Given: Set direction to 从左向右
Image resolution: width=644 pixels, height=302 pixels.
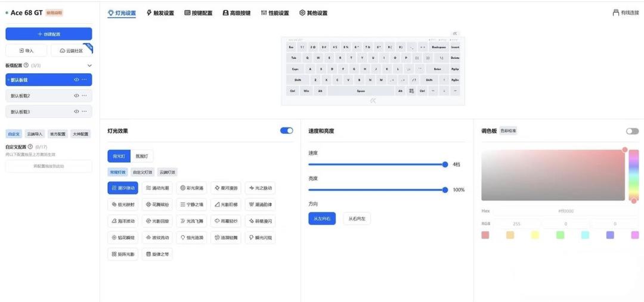Looking at the screenshot, I should (x=322, y=219).
